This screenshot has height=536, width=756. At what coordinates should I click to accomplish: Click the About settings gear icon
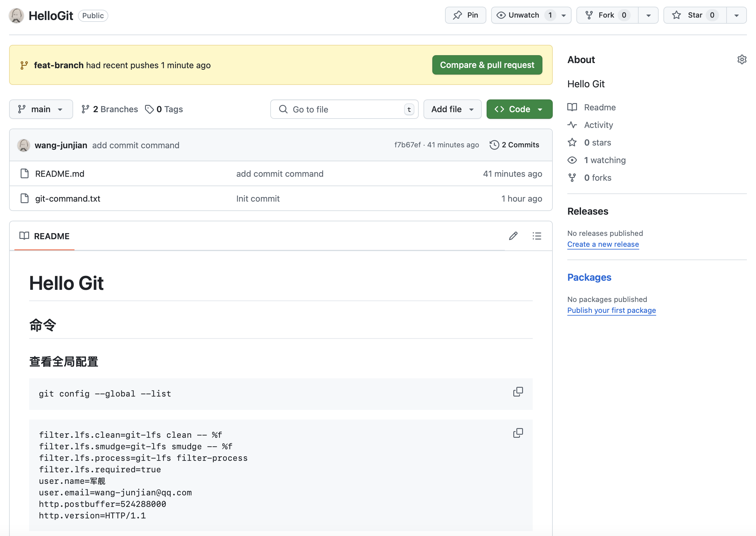point(741,59)
